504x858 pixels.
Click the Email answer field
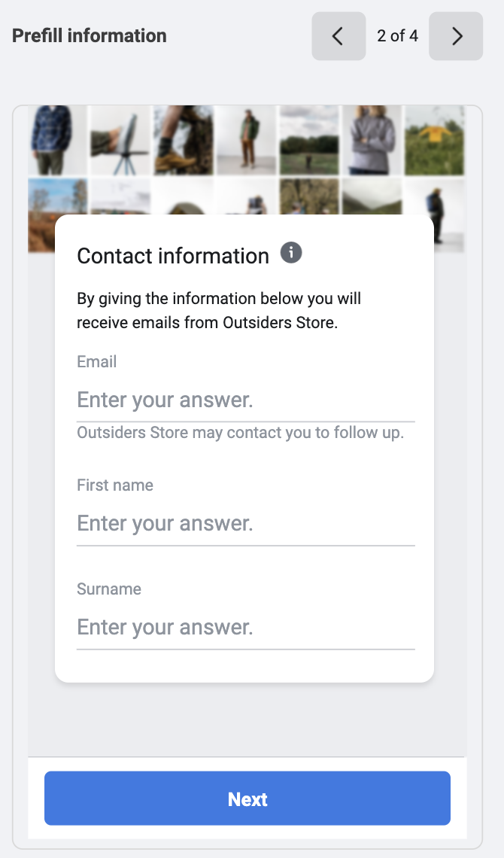coord(245,400)
